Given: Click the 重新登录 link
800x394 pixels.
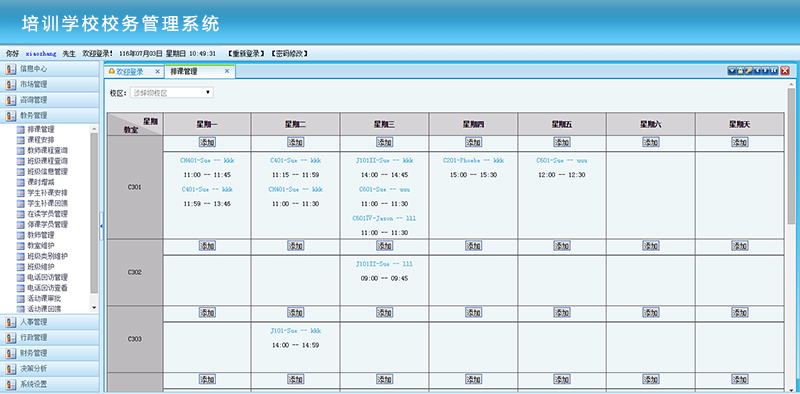Looking at the screenshot, I should 246,53.
